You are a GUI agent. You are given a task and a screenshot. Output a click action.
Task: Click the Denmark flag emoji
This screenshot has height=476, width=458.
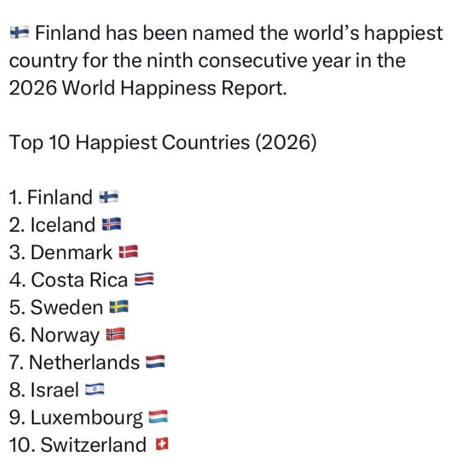pos(127,252)
